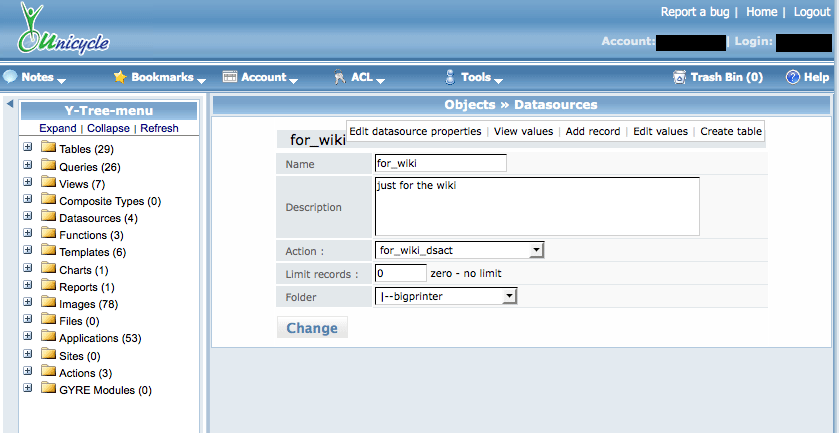Screen dimensions: 839x433
Task: Click the Create table tab
Action: coord(730,131)
